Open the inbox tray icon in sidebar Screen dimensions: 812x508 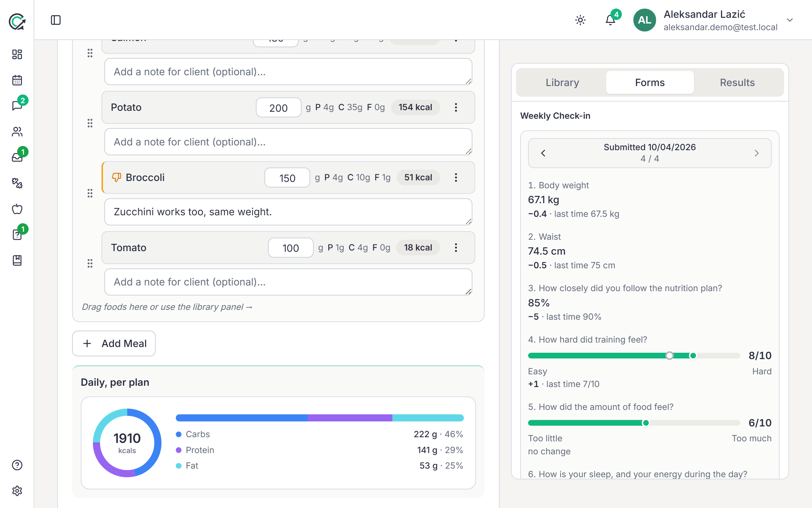pyautogui.click(x=17, y=157)
